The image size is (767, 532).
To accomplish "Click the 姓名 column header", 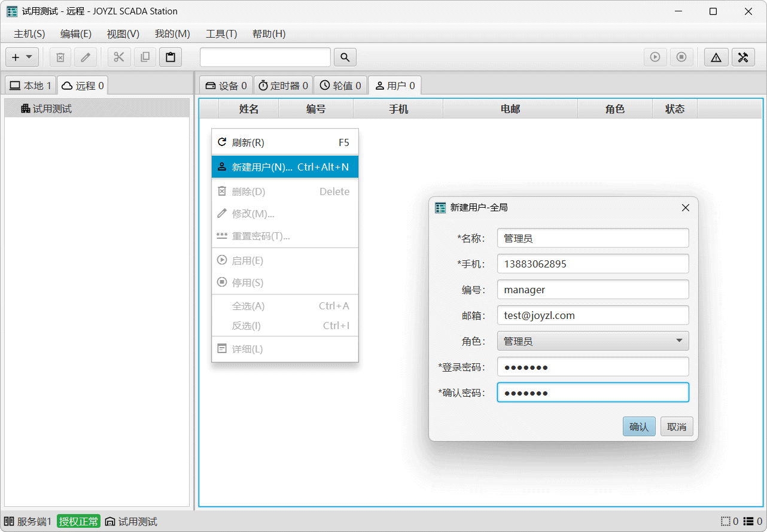I will [249, 109].
